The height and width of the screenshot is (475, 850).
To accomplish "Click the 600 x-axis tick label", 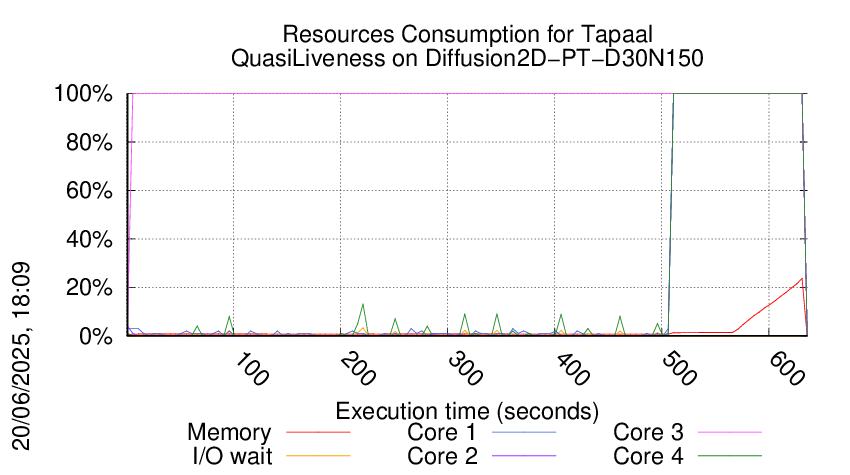I will coord(787,370).
